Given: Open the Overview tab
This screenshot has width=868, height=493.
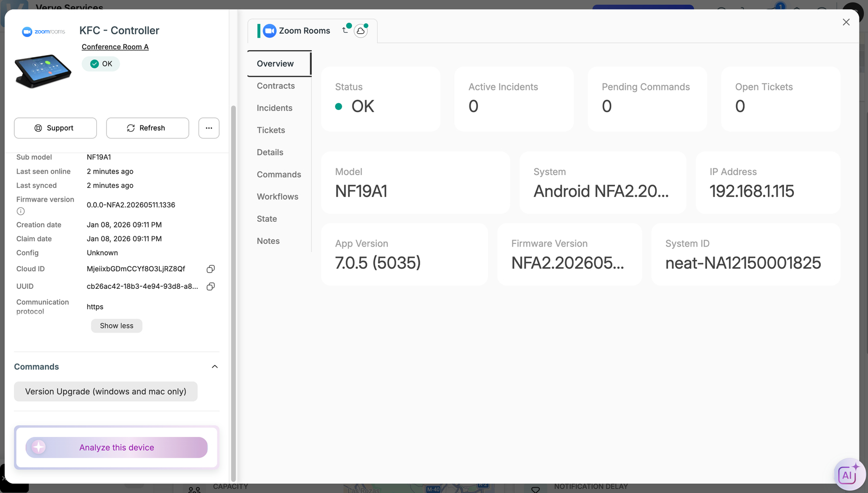Looking at the screenshot, I should (279, 63).
